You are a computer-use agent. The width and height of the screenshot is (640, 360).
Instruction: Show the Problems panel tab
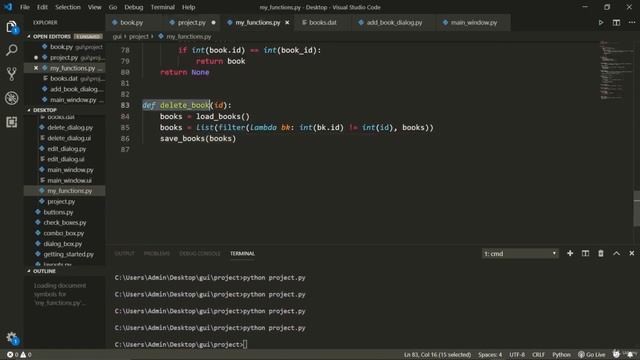click(x=157, y=253)
